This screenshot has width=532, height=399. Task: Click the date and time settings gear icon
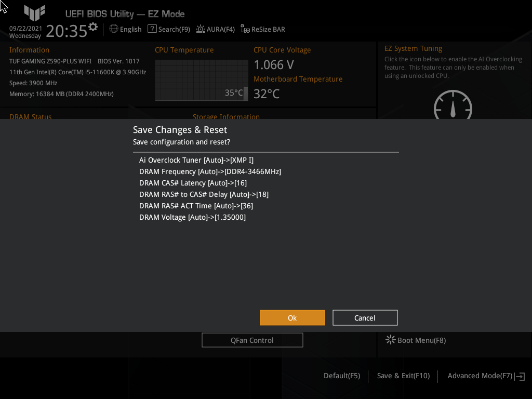(x=92, y=27)
